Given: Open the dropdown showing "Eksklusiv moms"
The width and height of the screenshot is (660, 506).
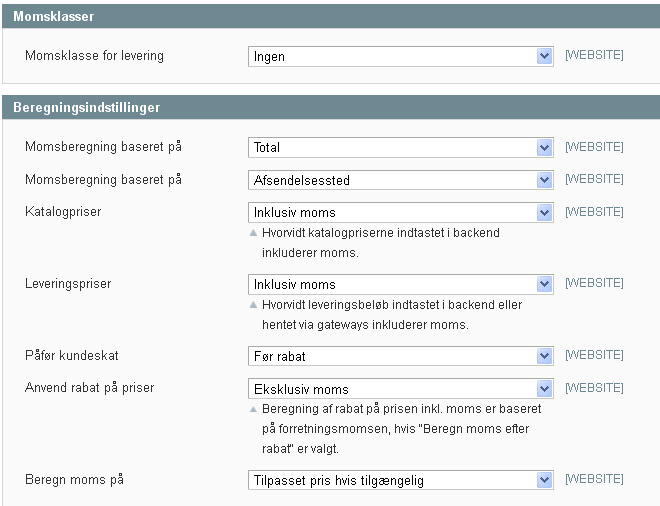Looking at the screenshot, I should point(400,389).
